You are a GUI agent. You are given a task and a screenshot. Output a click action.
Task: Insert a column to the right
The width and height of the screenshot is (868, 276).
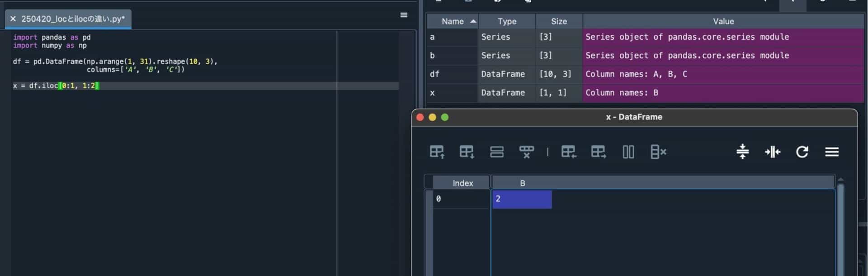[x=598, y=152]
